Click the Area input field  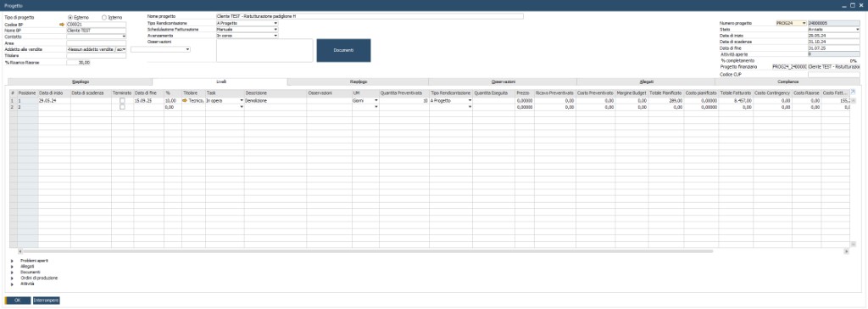point(97,42)
